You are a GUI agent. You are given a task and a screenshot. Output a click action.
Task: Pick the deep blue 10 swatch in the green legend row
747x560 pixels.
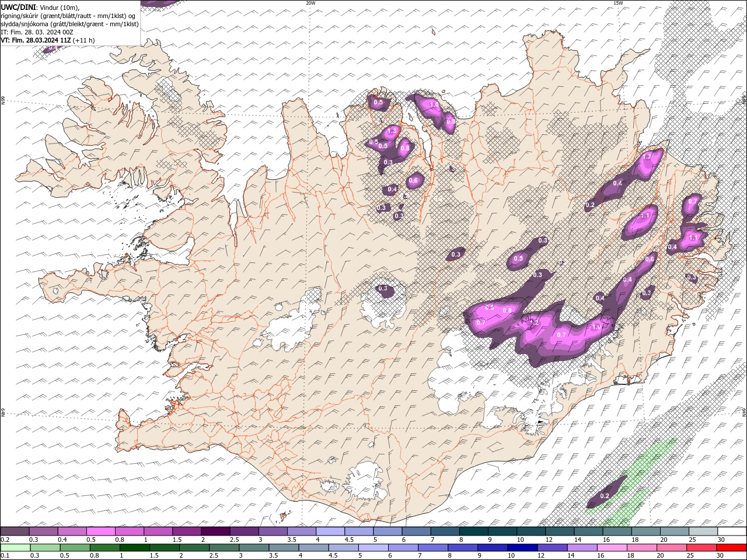coord(522,548)
